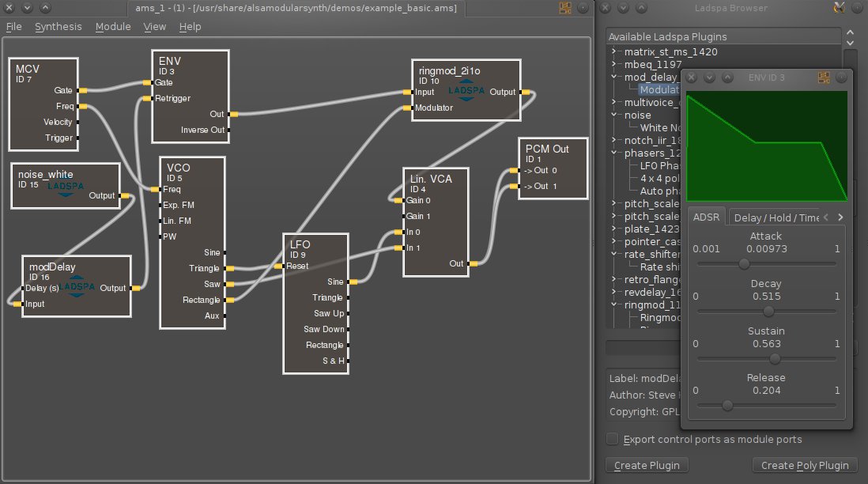The image size is (868, 484).
Task: Click the Sustain slider handle
Action: pos(774,358)
